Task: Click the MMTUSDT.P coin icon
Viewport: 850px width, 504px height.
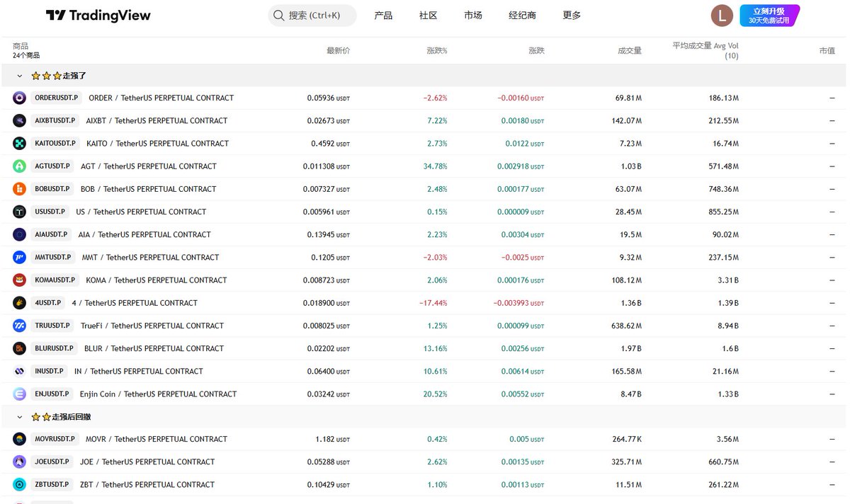Action: tap(20, 258)
